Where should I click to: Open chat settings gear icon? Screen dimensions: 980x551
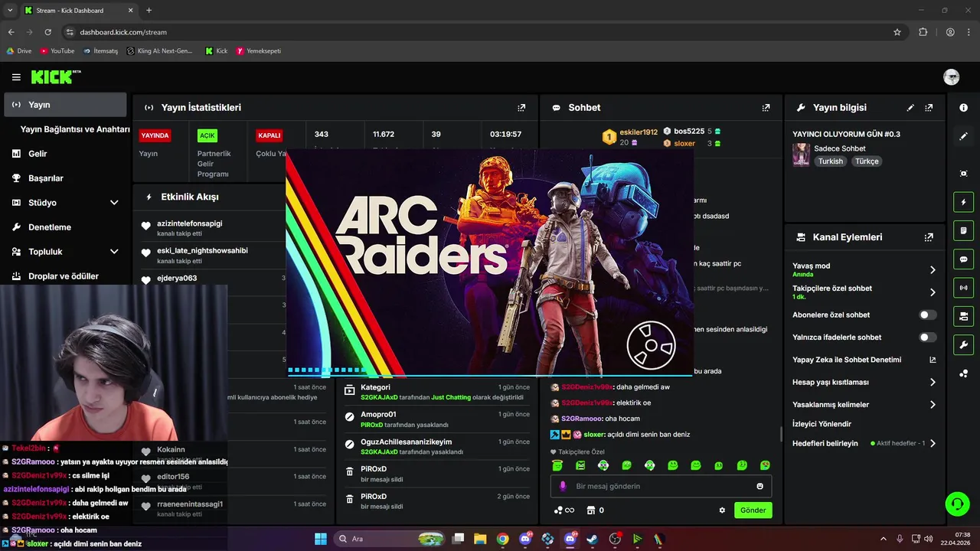(x=722, y=510)
